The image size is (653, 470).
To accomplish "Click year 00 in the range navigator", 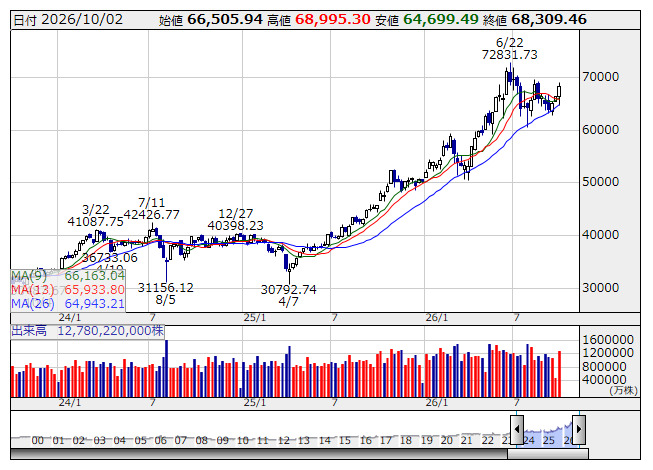I will 37,440.
